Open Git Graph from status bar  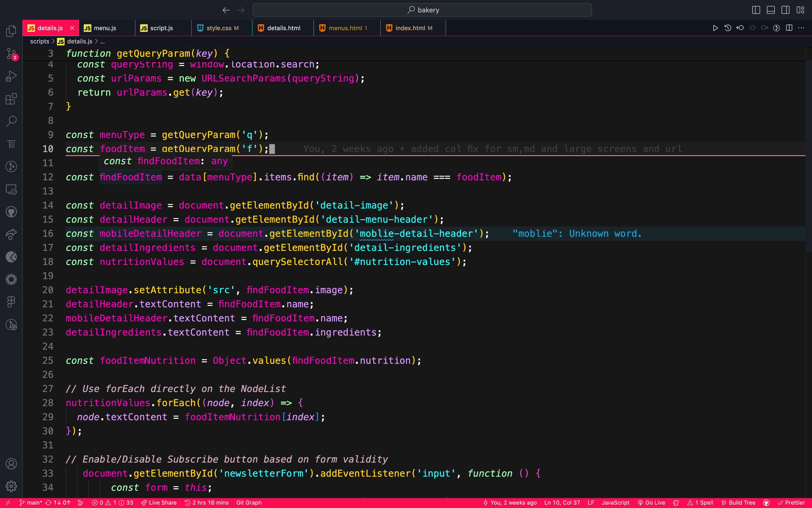tap(249, 503)
